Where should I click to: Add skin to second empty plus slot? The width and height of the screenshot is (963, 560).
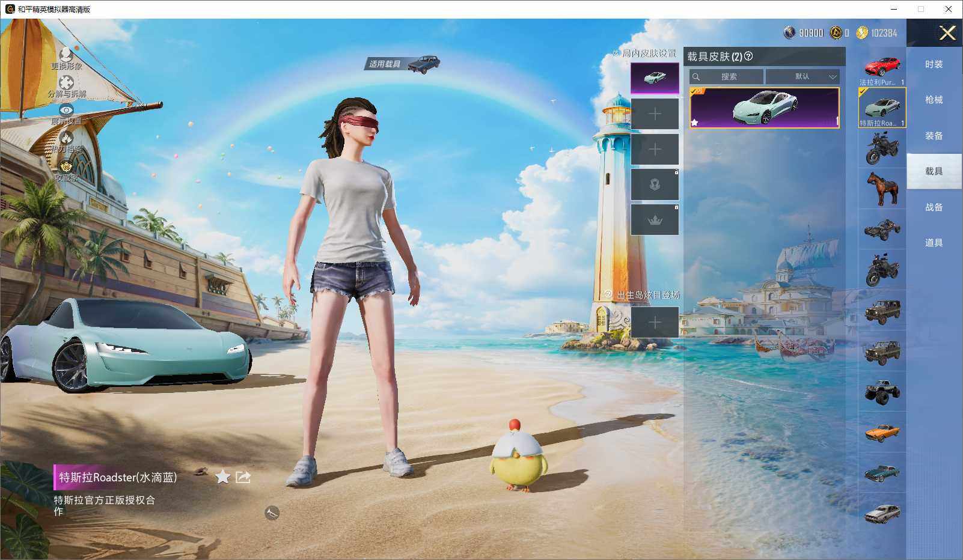coord(655,149)
